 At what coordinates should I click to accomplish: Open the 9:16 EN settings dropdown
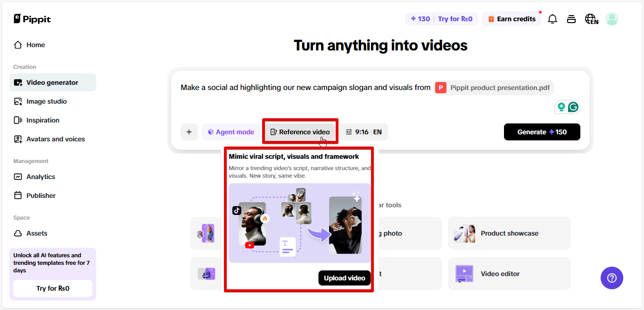coord(363,132)
